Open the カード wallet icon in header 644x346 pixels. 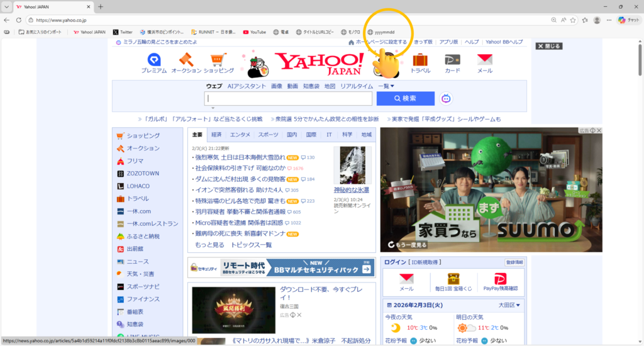click(x=453, y=60)
